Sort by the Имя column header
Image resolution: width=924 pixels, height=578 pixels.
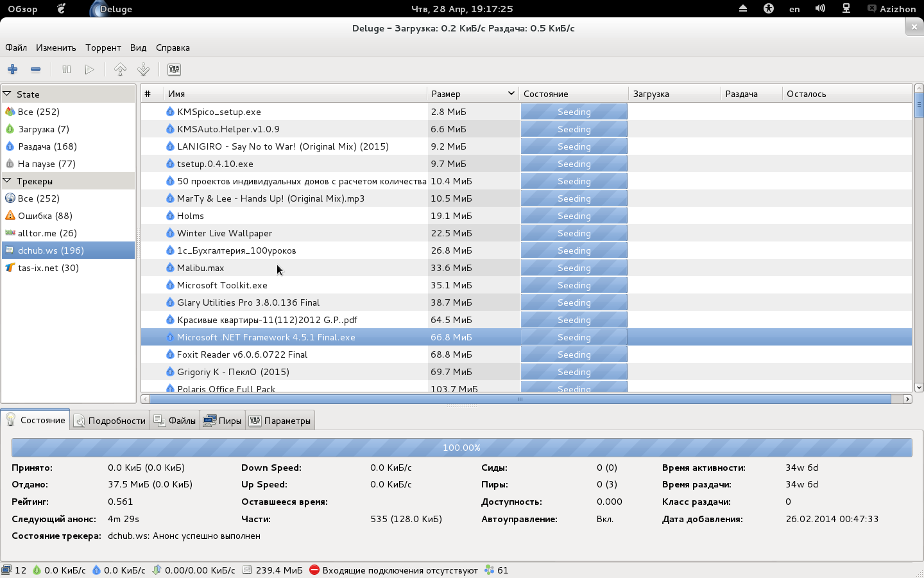click(295, 94)
